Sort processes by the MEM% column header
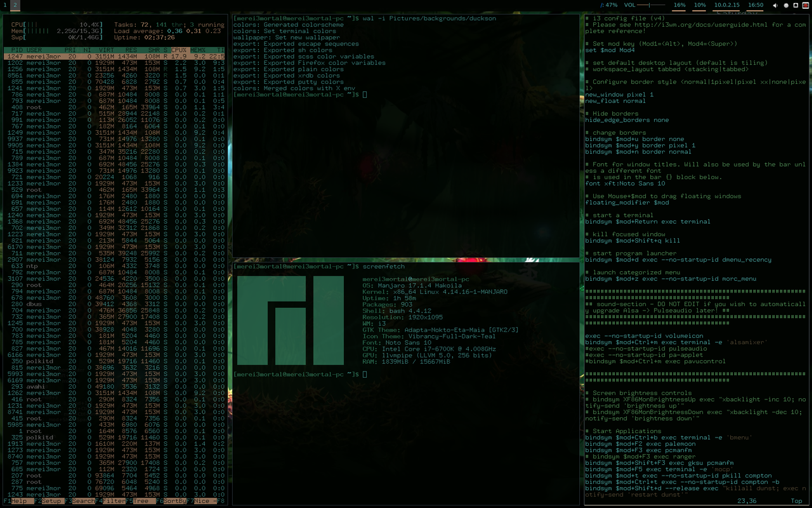812x508 pixels. coord(198,50)
